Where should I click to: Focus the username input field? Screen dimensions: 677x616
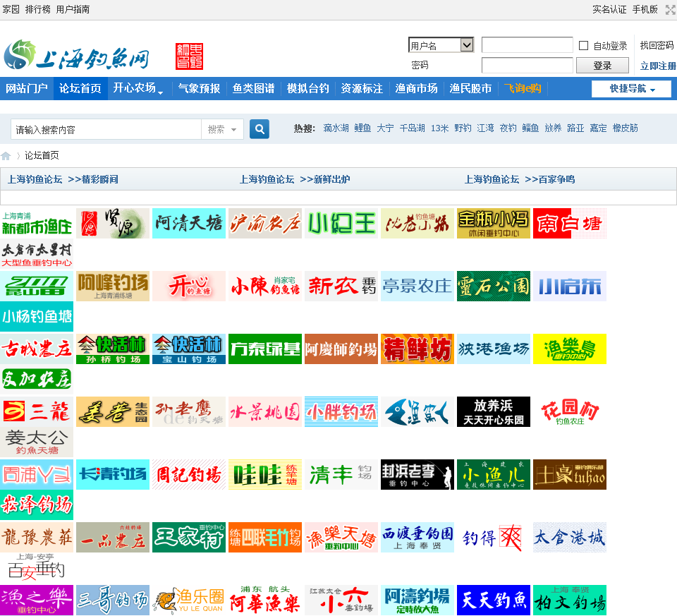pos(527,45)
